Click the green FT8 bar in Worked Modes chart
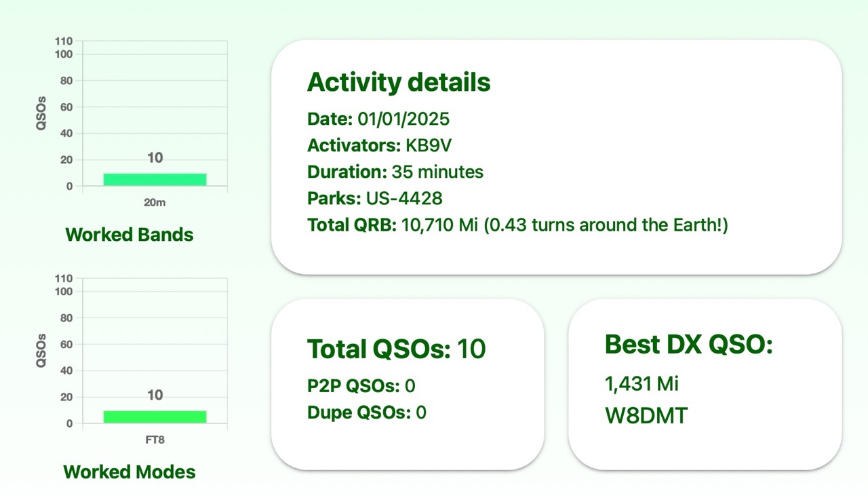This screenshot has height=496, width=868. (155, 417)
